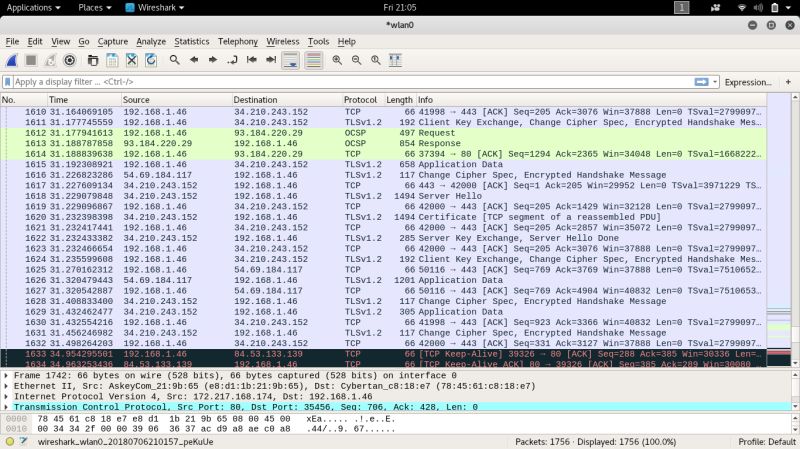This screenshot has width=800, height=449.
Task: Find a packet magnifier icon
Action: pyautogui.click(x=174, y=60)
